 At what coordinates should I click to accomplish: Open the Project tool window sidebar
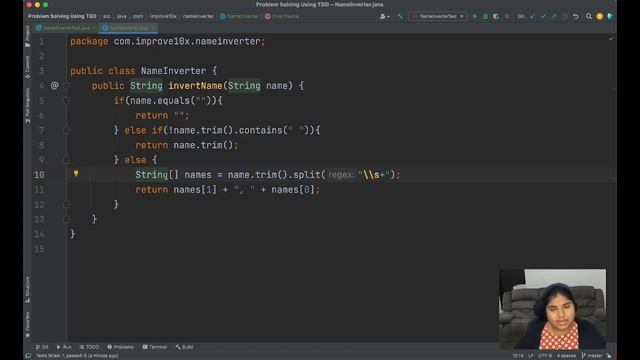(27, 37)
